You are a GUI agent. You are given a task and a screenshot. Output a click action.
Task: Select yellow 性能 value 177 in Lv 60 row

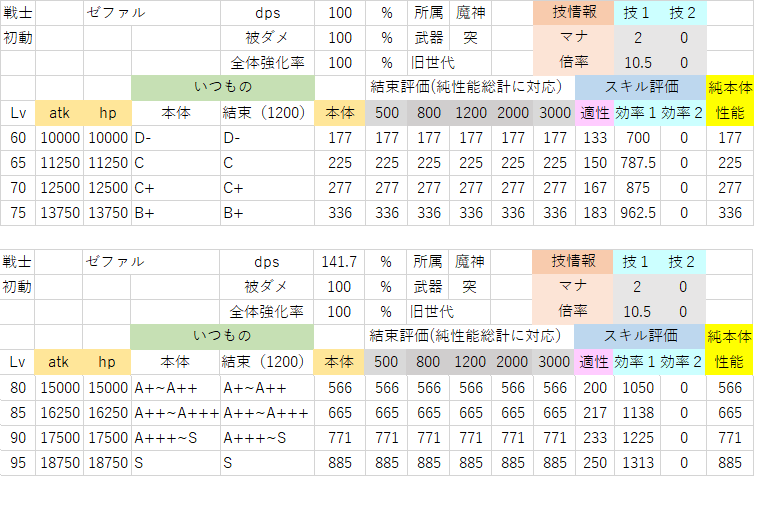pos(730,138)
